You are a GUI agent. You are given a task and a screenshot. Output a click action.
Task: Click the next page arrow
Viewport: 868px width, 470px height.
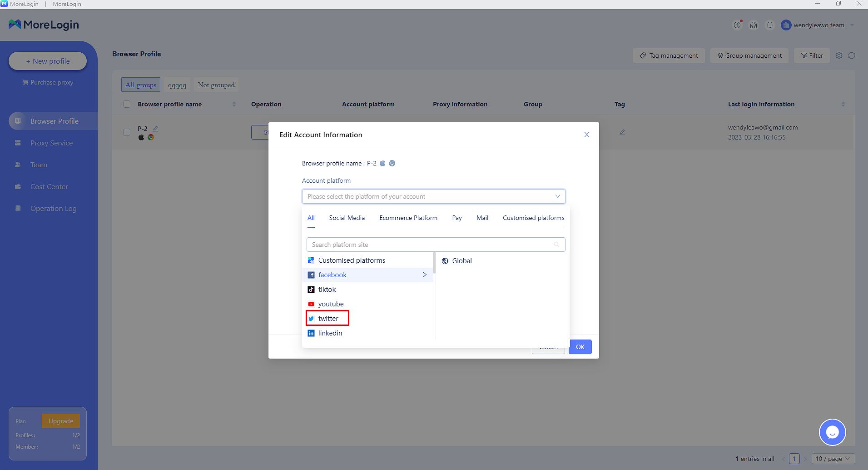805,459
